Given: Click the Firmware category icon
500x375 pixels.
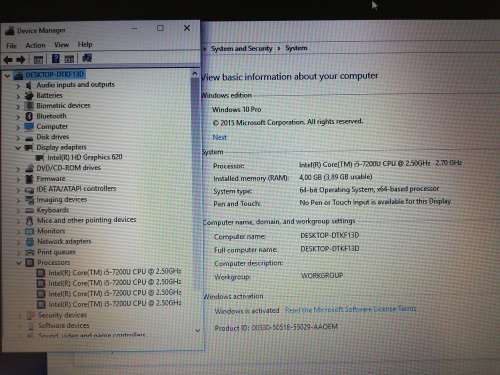Looking at the screenshot, I should pyautogui.click(x=29, y=179).
